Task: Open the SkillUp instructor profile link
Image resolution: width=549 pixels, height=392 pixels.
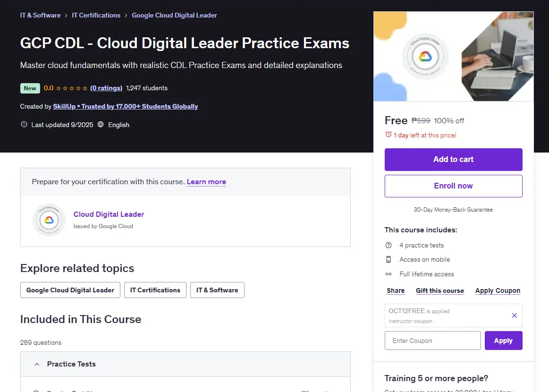Action: (126, 106)
